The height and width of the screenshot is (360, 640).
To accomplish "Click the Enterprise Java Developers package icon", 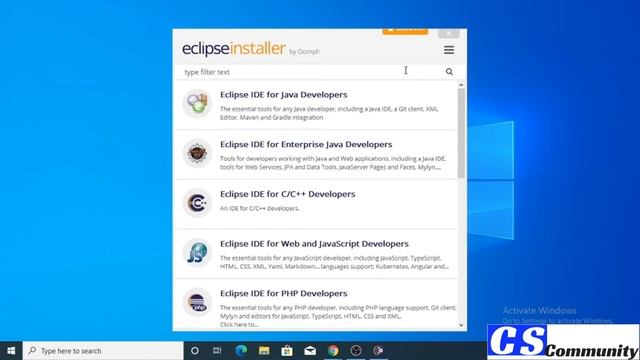I will (x=197, y=153).
